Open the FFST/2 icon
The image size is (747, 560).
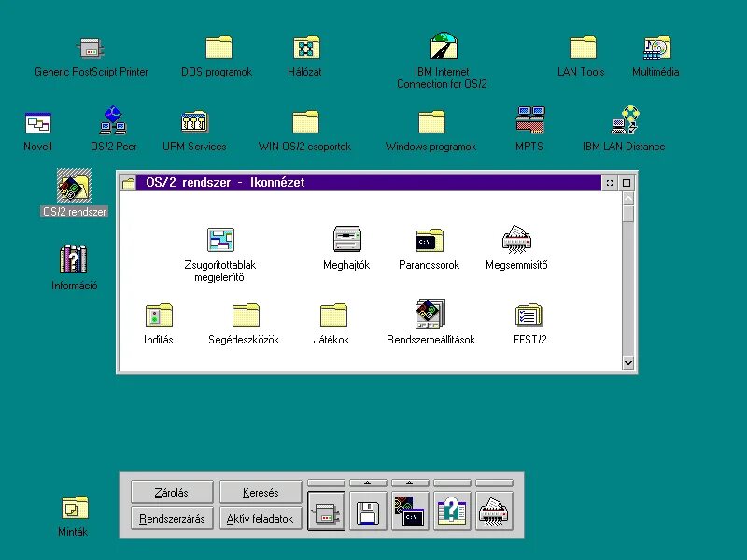pyautogui.click(x=529, y=315)
